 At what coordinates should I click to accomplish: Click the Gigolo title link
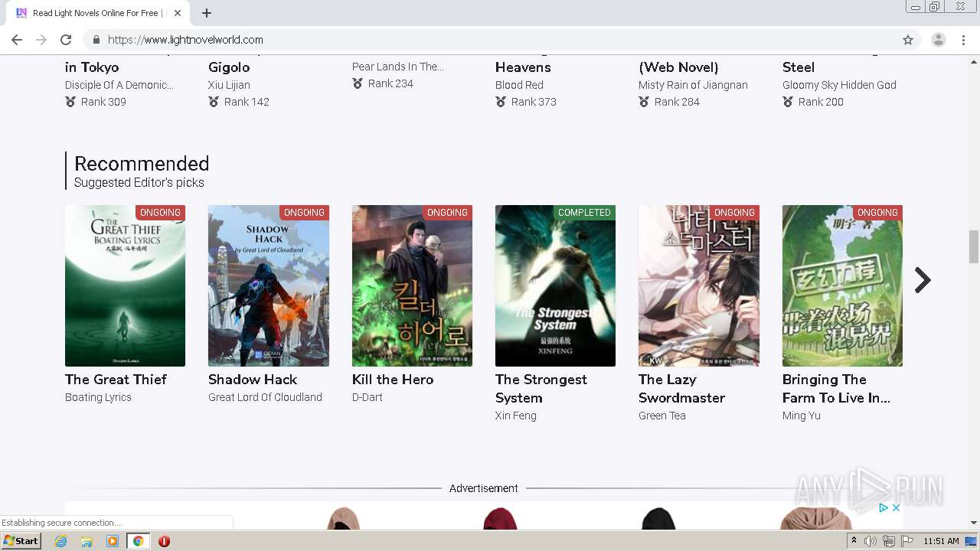pyautogui.click(x=229, y=67)
